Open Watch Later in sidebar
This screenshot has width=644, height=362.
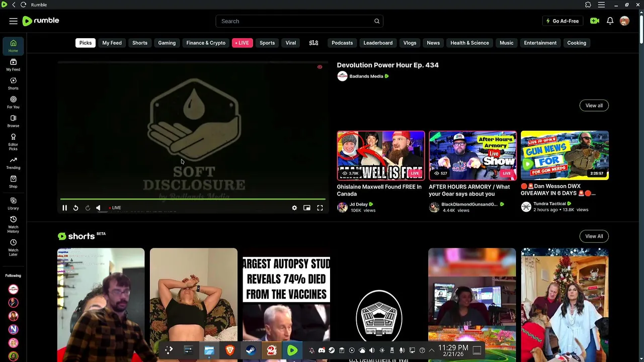tap(13, 247)
